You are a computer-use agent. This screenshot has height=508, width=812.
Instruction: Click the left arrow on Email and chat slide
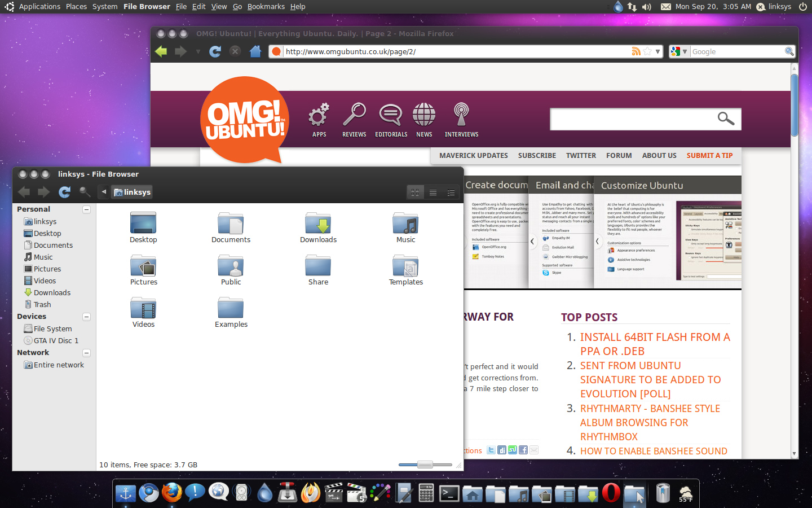[x=532, y=242]
